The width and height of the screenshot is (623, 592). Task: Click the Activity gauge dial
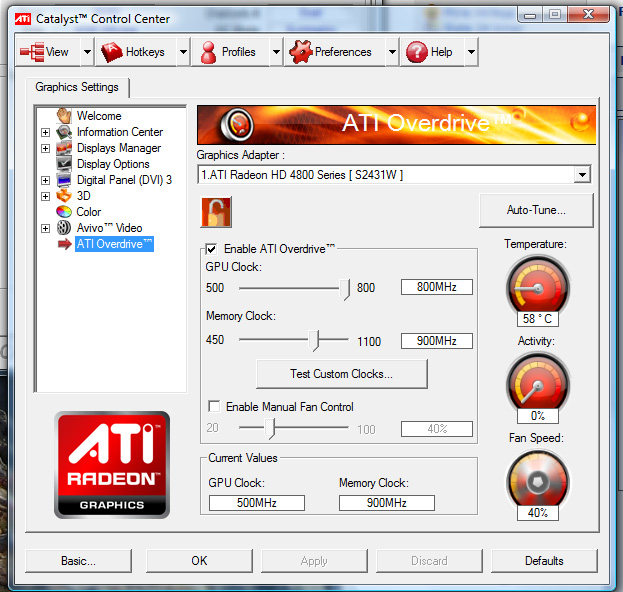tap(538, 385)
